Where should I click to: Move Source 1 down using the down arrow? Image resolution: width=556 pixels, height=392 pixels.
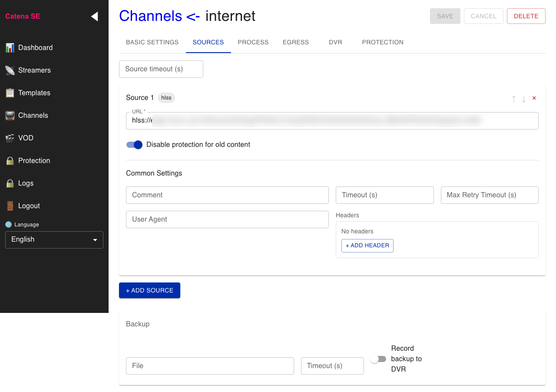tap(524, 98)
